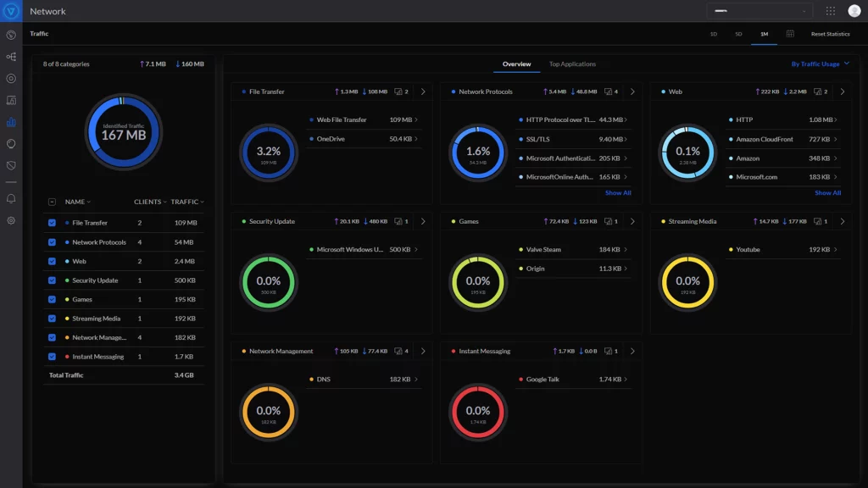Screen dimensions: 868x488
Task: Switch to the Top Applications tab
Action: coord(572,64)
